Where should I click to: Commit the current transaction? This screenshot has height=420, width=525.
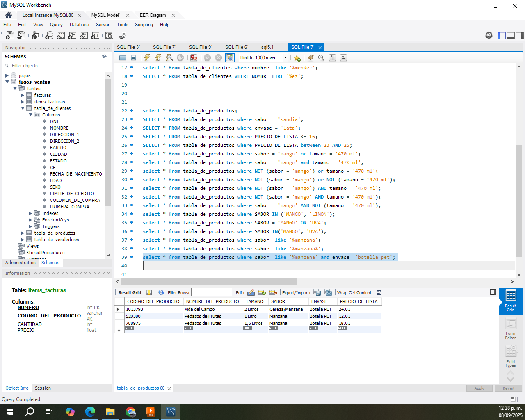tap(208, 58)
